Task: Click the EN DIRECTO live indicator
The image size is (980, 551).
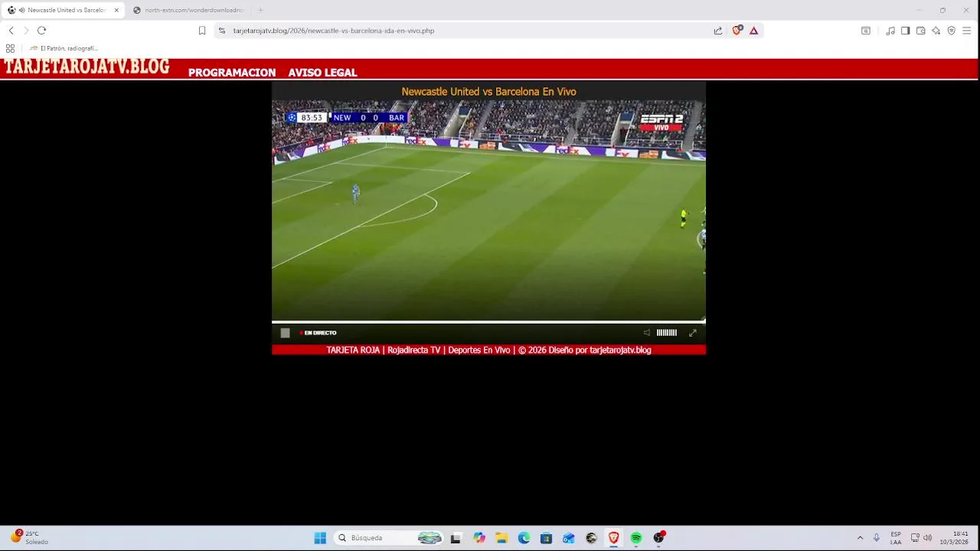Action: pos(318,333)
